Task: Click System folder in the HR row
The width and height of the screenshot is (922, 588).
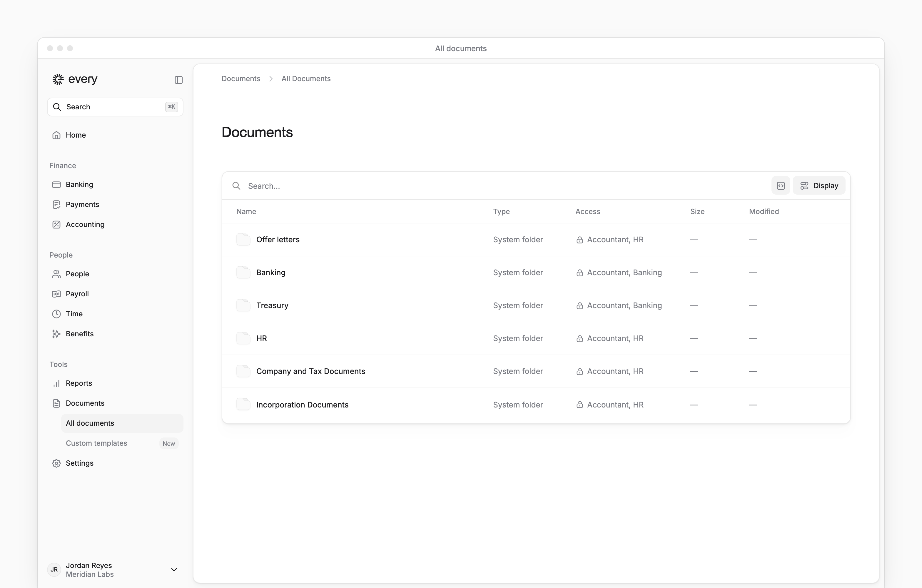Action: click(518, 338)
